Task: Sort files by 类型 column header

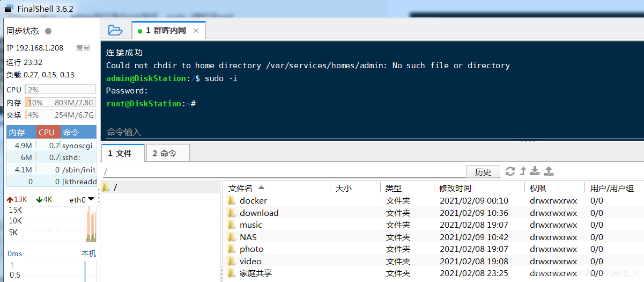Action: click(x=408, y=188)
